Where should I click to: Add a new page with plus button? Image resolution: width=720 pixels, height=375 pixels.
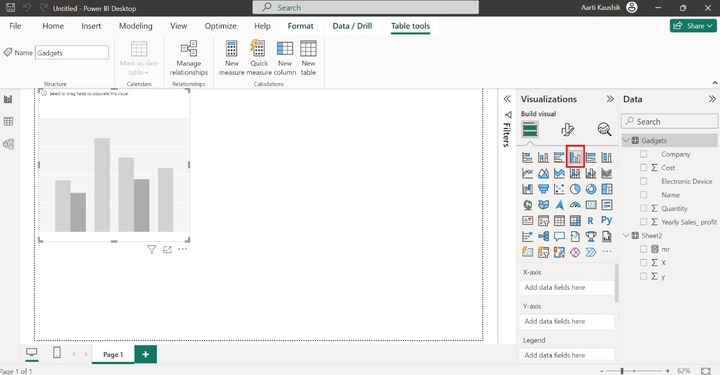coord(146,354)
